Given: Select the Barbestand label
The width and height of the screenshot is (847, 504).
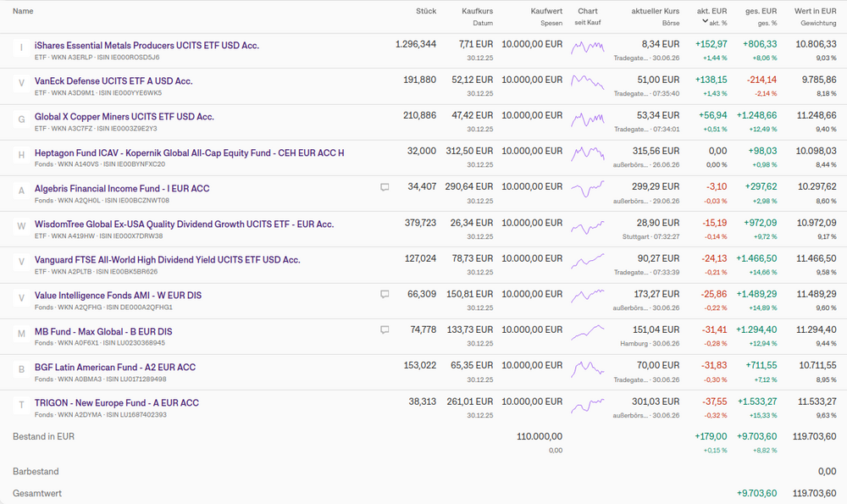Looking at the screenshot, I should [36, 472].
